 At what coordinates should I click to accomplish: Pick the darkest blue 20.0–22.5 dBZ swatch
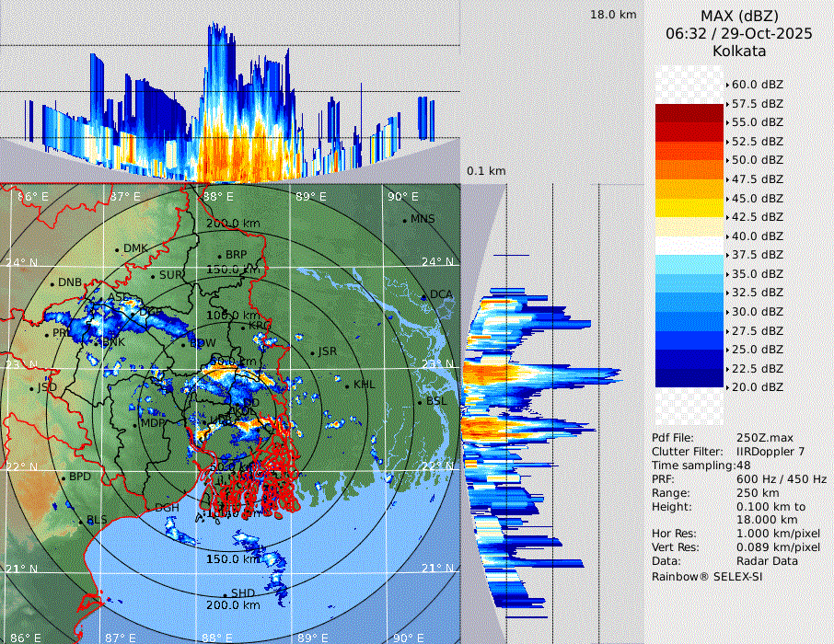[689, 378]
